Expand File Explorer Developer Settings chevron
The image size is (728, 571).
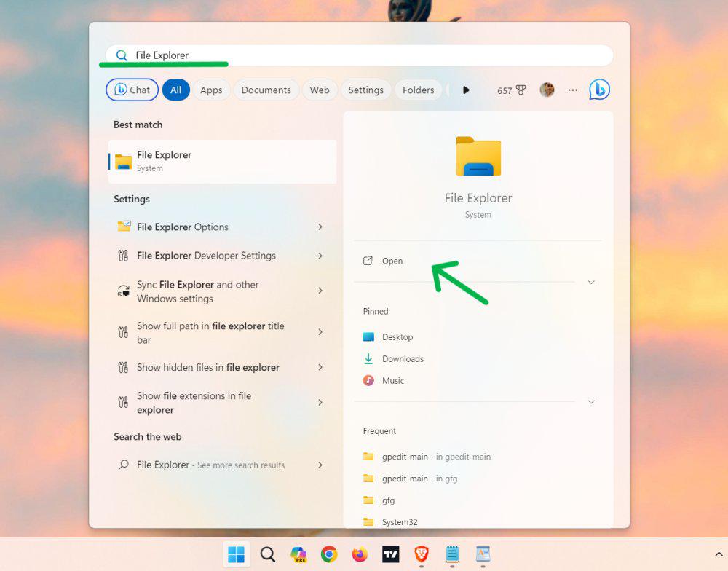[x=320, y=256]
